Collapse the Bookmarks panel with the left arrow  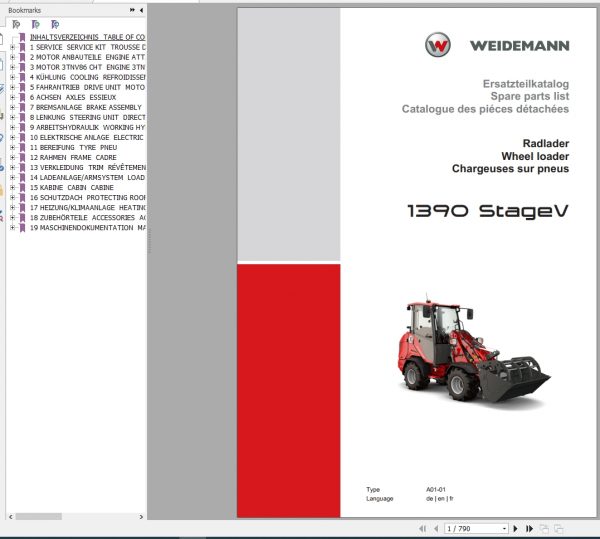[142, 10]
